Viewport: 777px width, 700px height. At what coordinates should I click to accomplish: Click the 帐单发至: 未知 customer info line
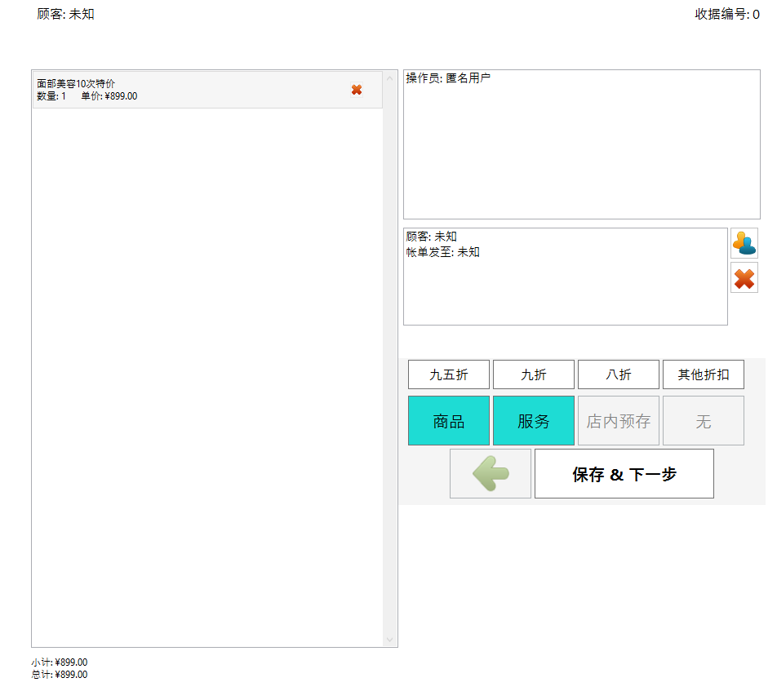click(x=442, y=252)
